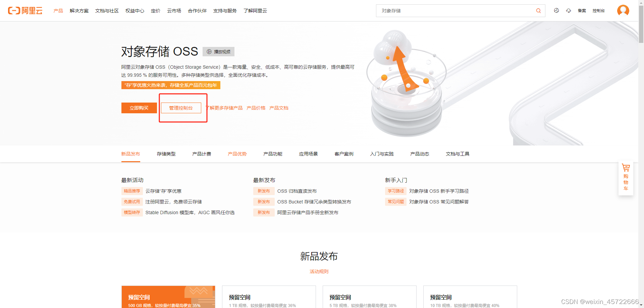644x308 pixels.
Task: Open the 解决方案 menu
Action: [x=79, y=11]
